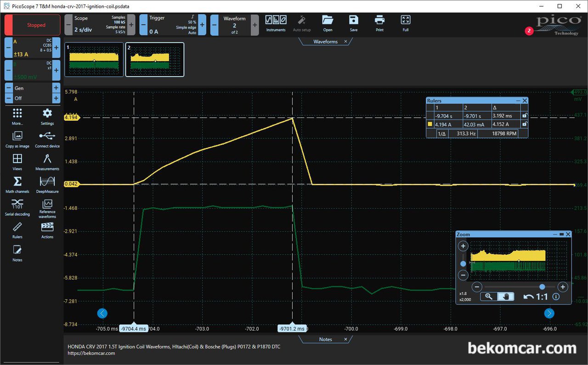Open the DeepMeasure tool
Viewport: 588px width, 365px height.
point(47,185)
